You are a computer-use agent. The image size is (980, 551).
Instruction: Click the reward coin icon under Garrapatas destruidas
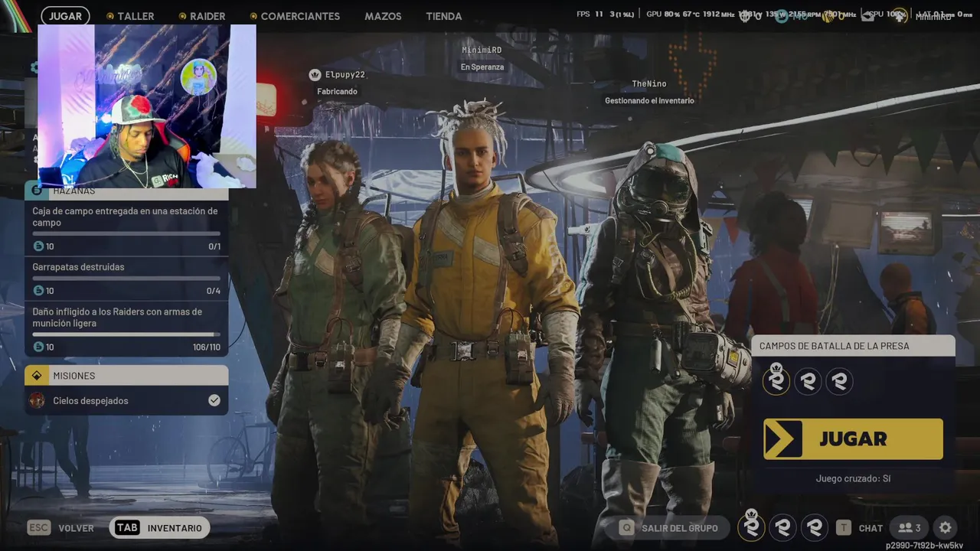39,291
